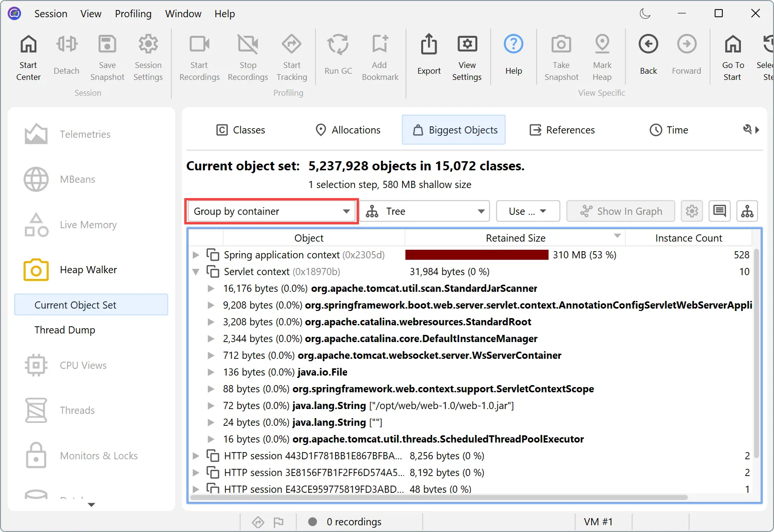Open View Settings in toolbar
Viewport: 774px width, 532px height.
click(x=467, y=57)
